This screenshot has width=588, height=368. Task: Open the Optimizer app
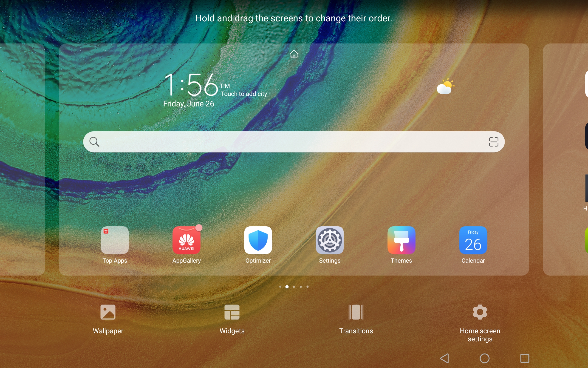[x=258, y=240]
